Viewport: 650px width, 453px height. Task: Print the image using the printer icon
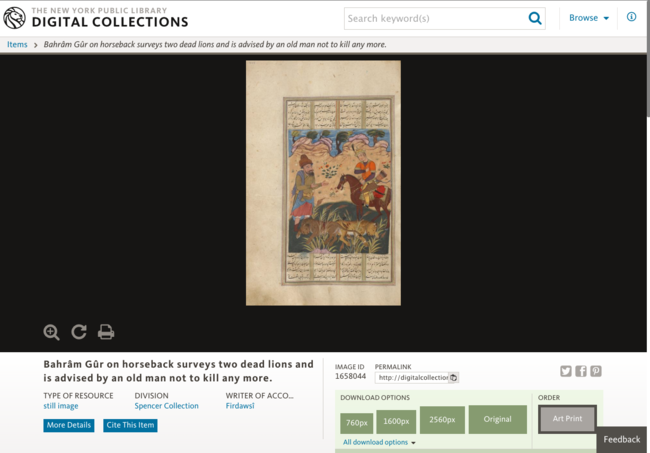click(106, 332)
